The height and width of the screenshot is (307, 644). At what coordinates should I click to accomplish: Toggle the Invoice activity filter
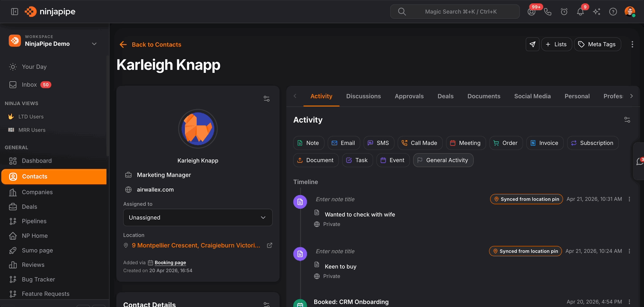(544, 143)
